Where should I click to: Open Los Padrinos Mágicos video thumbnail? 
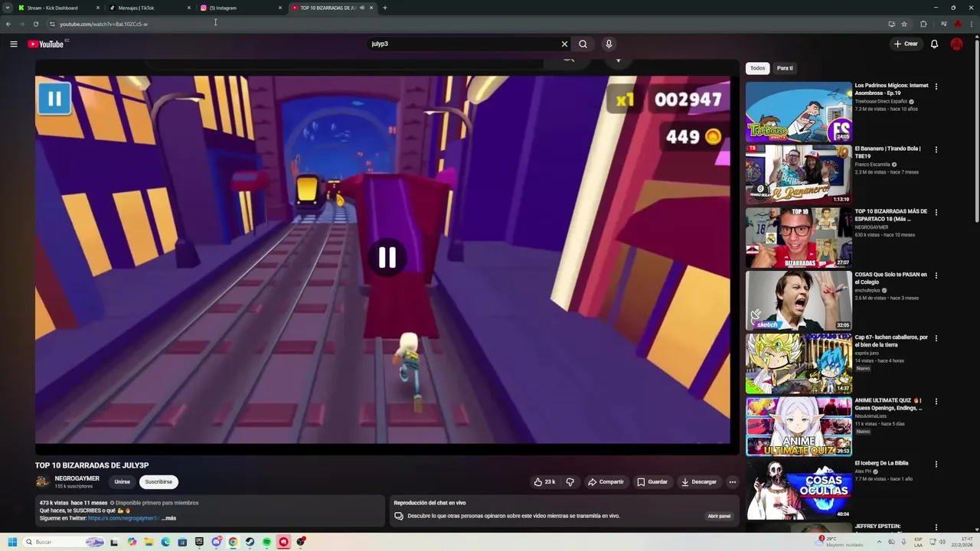(799, 112)
